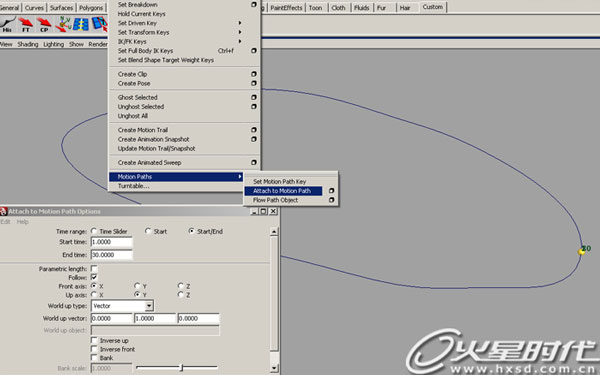Open the Toon shelf tab

[x=315, y=7]
